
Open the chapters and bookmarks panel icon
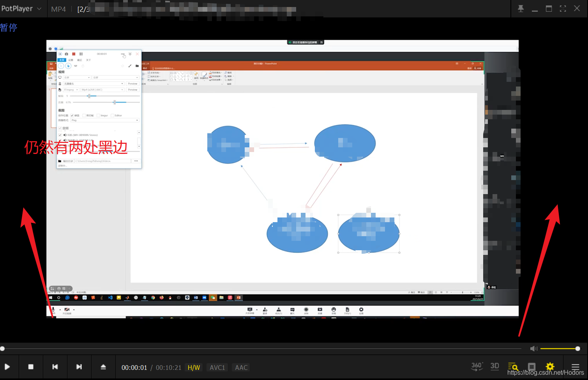[x=531, y=367]
